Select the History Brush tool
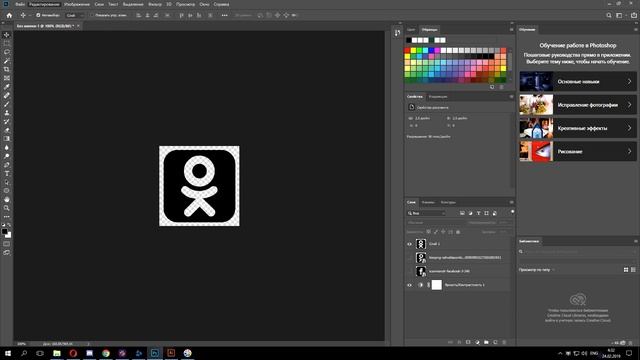This screenshot has width=640, height=360. click(x=7, y=121)
